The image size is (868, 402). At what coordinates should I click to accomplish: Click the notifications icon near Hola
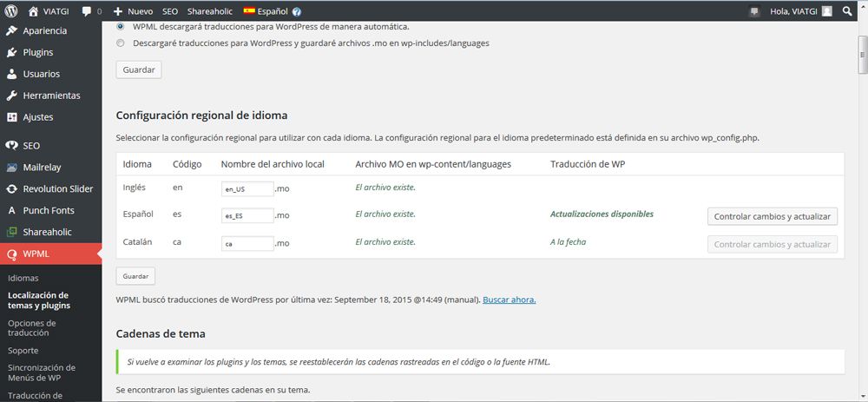coord(754,11)
